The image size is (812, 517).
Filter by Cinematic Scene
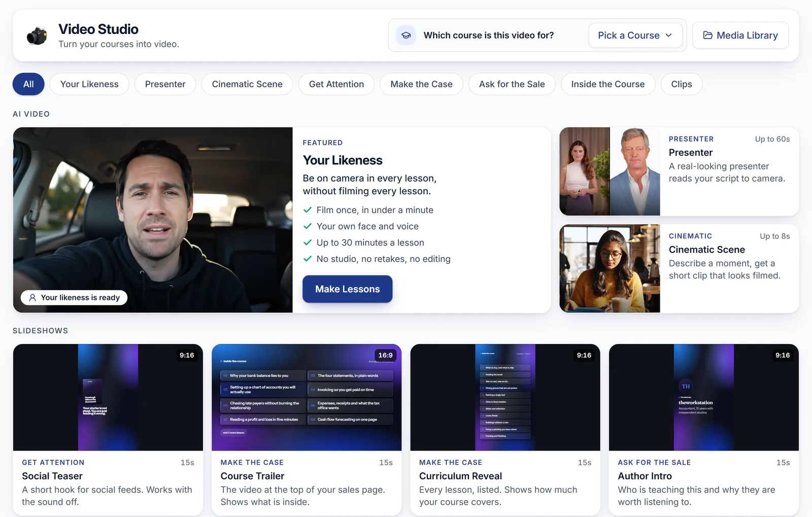(x=247, y=84)
